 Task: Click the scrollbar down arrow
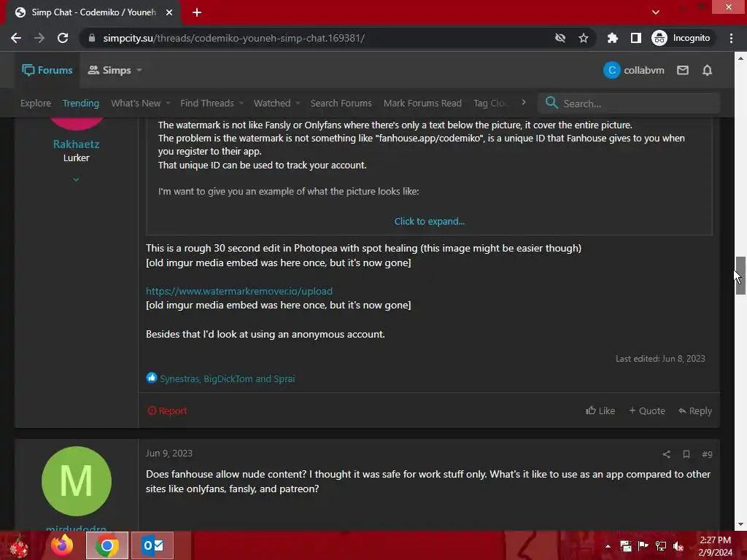tap(740, 524)
